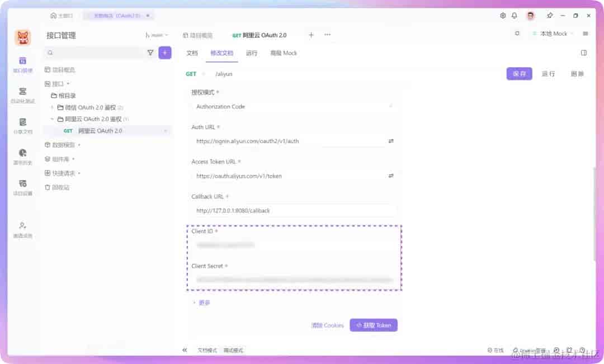Viewport: 604px width, 364px height.
Task: Open notifications bell
Action: point(515,16)
